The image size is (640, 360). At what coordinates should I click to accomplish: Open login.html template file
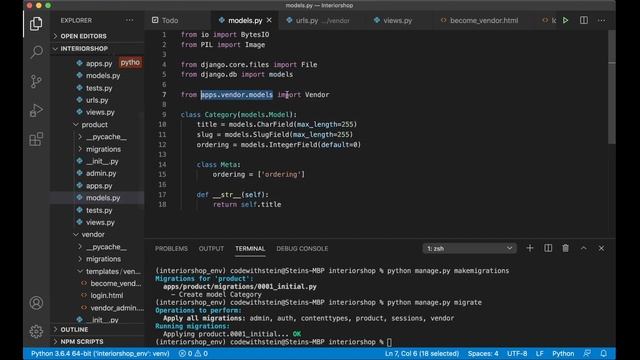[107, 296]
